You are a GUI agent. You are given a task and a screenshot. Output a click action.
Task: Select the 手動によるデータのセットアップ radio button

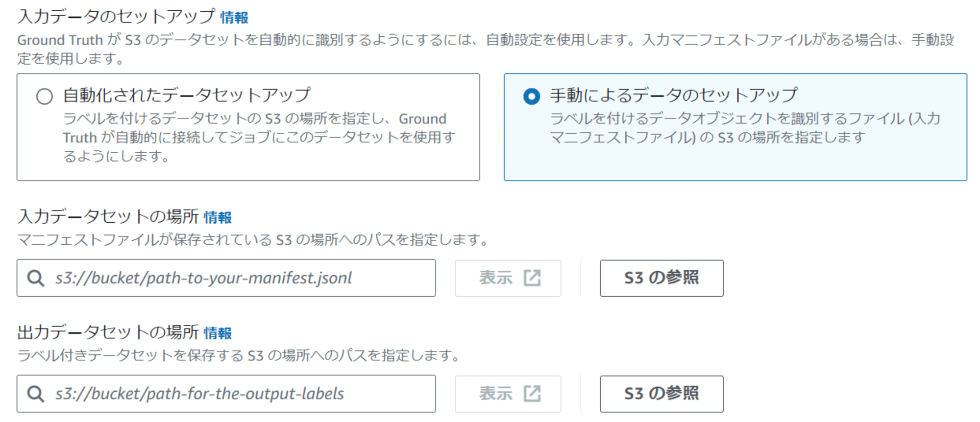point(532,96)
